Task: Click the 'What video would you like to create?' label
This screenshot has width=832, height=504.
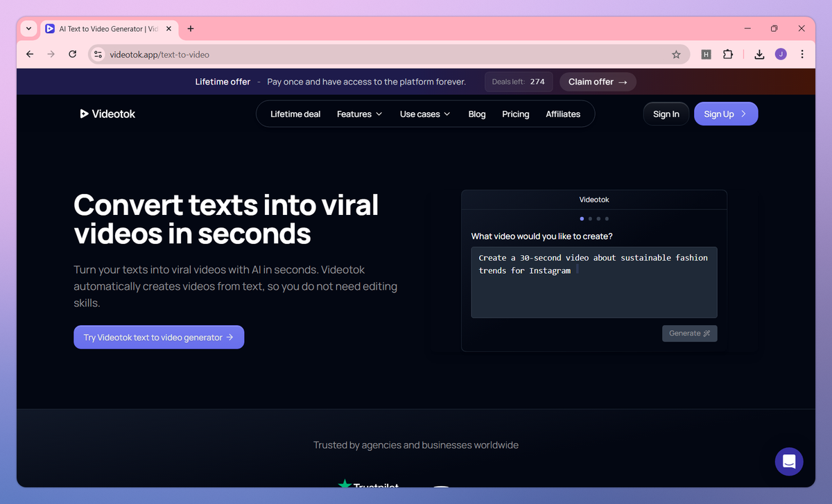Action: point(541,236)
